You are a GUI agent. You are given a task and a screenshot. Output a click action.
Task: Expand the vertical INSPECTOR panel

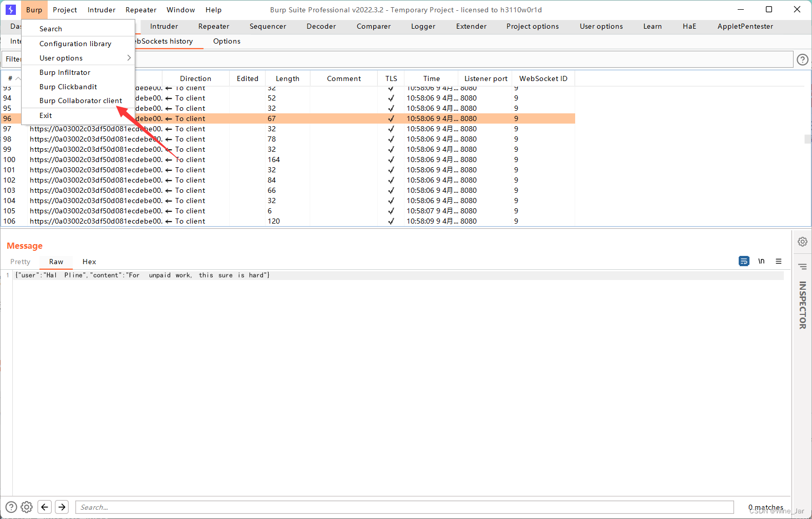coord(802,305)
